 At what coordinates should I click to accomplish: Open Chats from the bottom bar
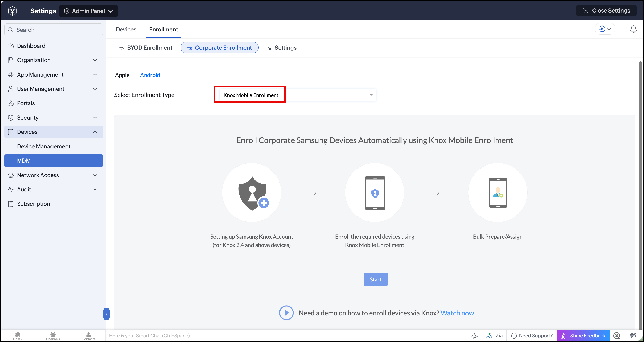coord(17,336)
